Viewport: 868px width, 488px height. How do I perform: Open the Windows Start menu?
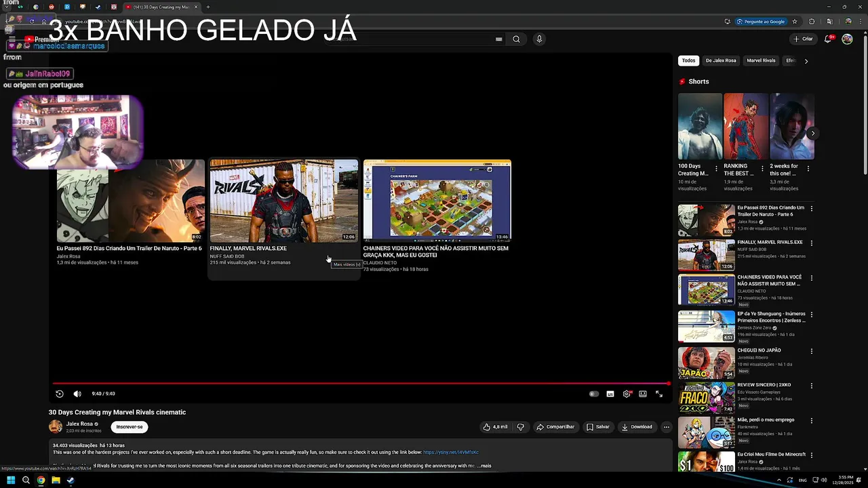11,481
